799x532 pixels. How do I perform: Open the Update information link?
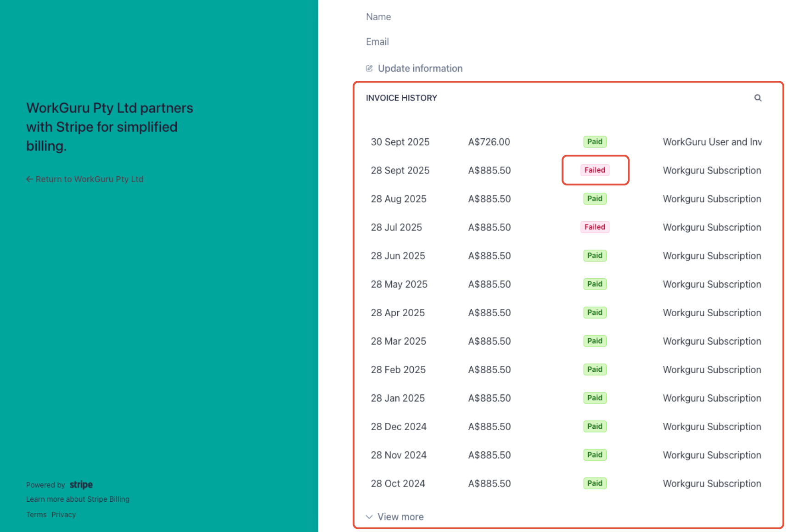click(x=420, y=68)
